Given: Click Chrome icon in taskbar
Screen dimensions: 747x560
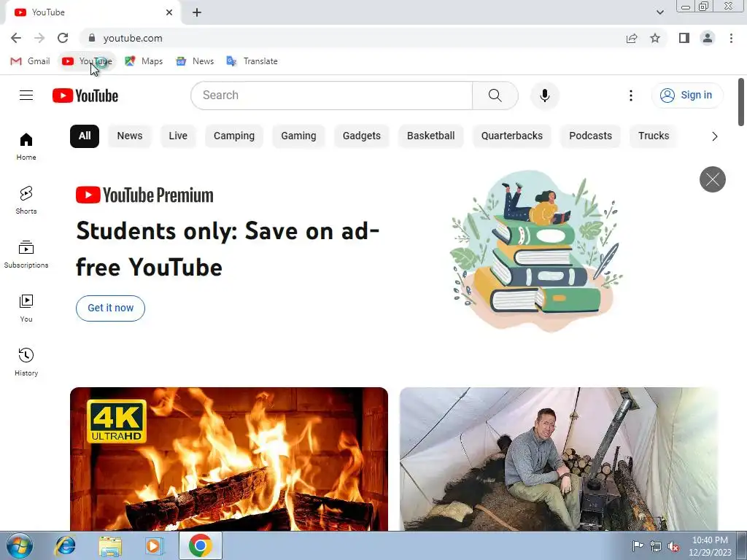Looking at the screenshot, I should [x=200, y=545].
